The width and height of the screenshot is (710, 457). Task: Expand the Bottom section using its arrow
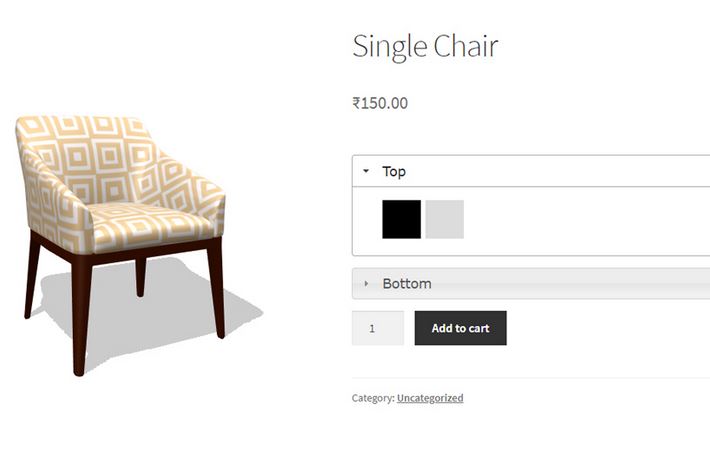coord(366,284)
